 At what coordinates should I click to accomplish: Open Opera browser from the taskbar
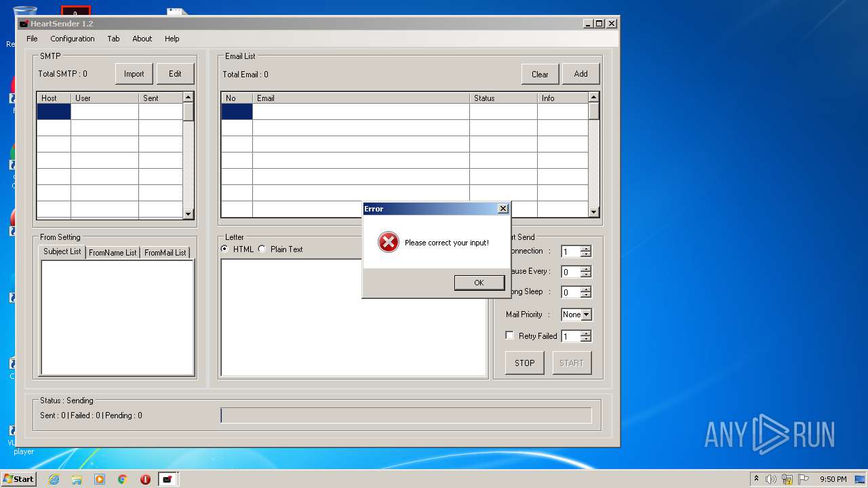pyautogui.click(x=145, y=479)
